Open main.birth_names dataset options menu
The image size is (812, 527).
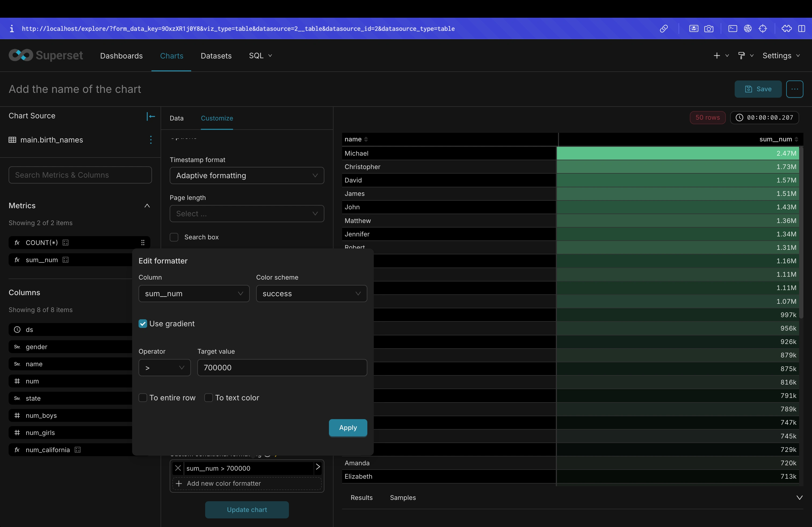click(151, 140)
